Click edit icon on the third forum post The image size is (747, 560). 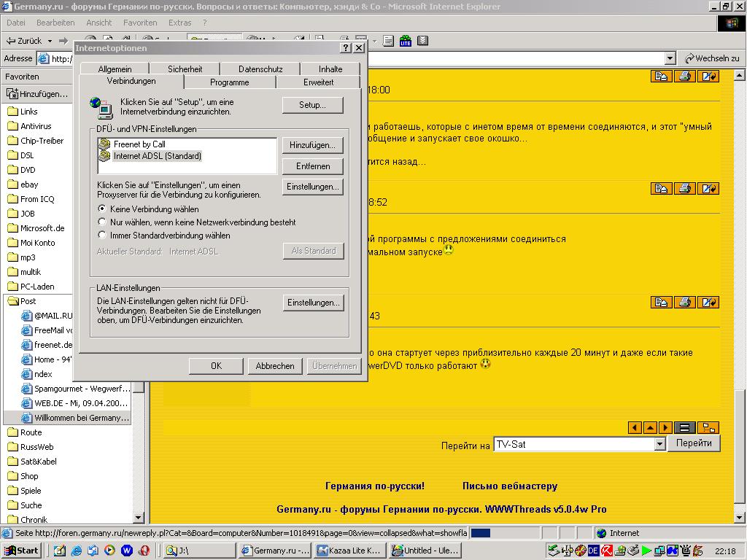click(x=708, y=302)
